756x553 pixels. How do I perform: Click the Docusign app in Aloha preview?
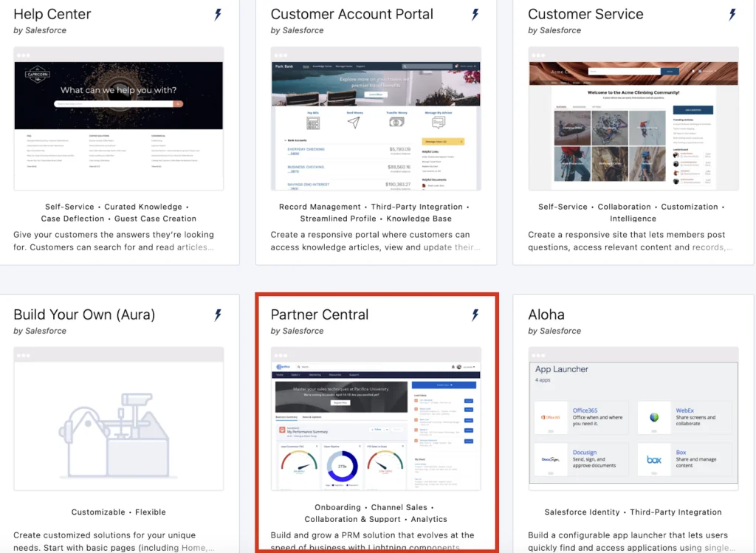pos(582,459)
